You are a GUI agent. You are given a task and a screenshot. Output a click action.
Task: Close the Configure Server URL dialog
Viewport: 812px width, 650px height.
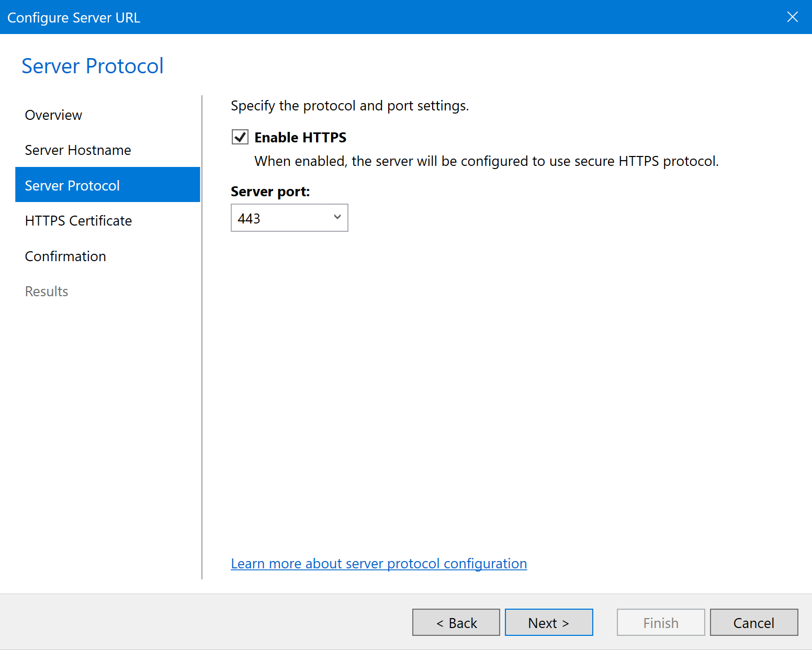[792, 17]
